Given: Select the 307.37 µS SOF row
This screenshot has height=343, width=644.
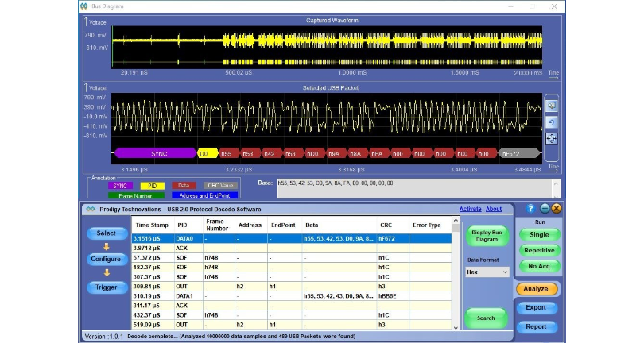Looking at the screenshot, I should [x=292, y=277].
